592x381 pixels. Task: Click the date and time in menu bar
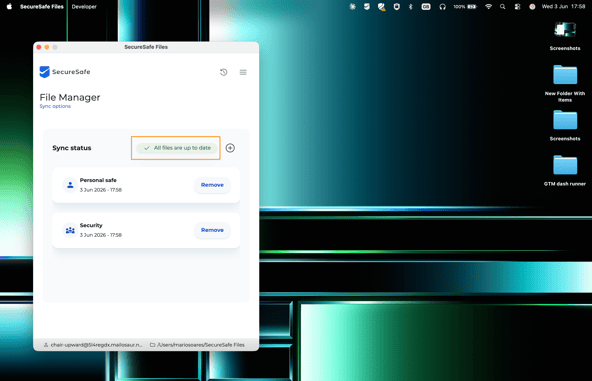(563, 6)
